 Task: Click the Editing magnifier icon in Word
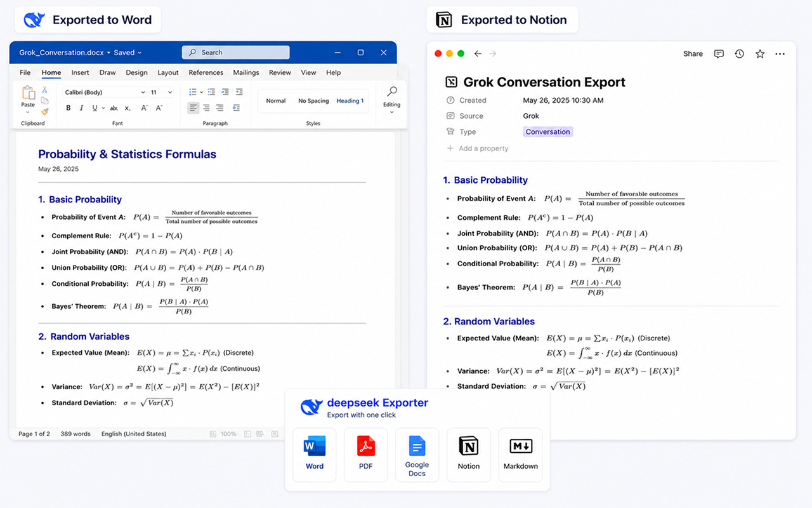click(x=392, y=92)
